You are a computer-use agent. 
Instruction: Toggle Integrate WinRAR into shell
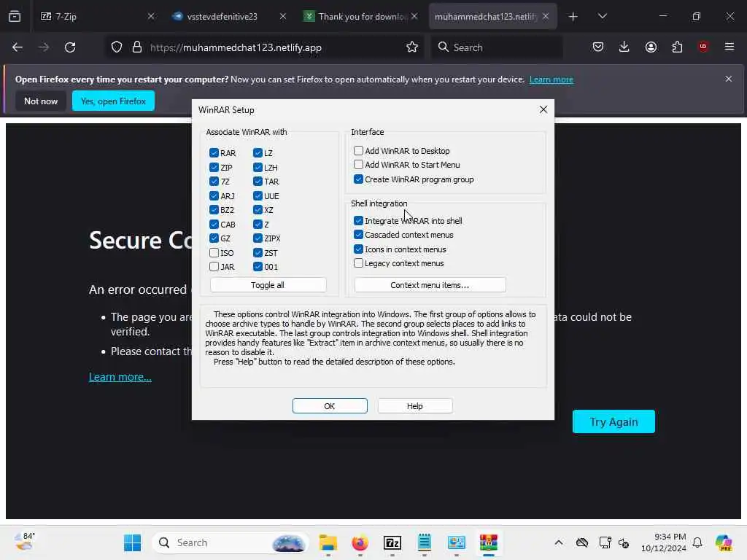[358, 220]
